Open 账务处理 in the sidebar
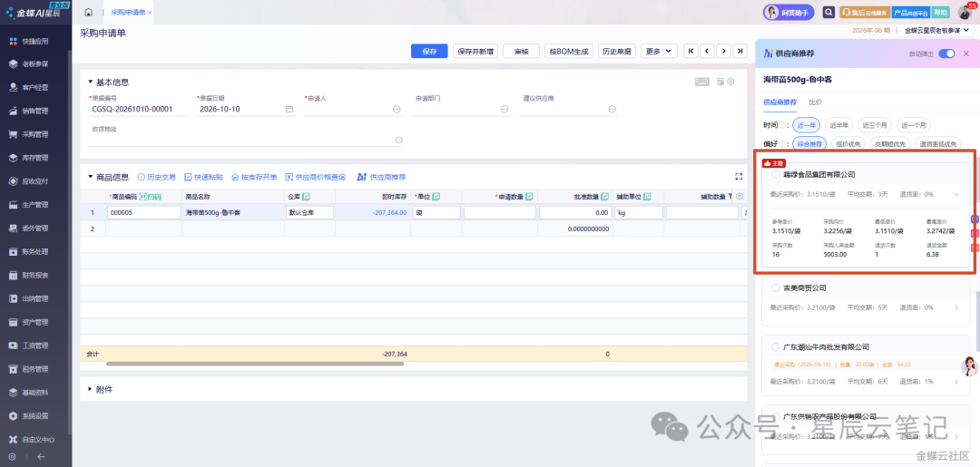The height and width of the screenshot is (467, 980). (37, 252)
